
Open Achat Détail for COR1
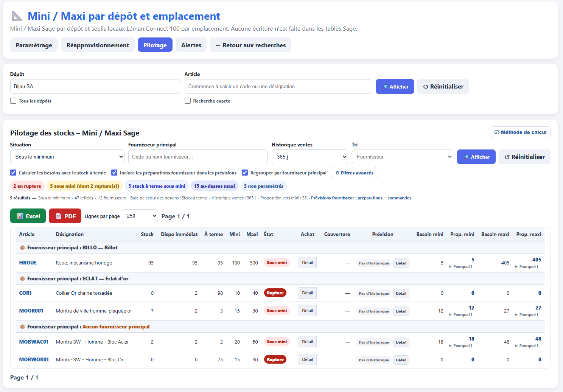308,293
